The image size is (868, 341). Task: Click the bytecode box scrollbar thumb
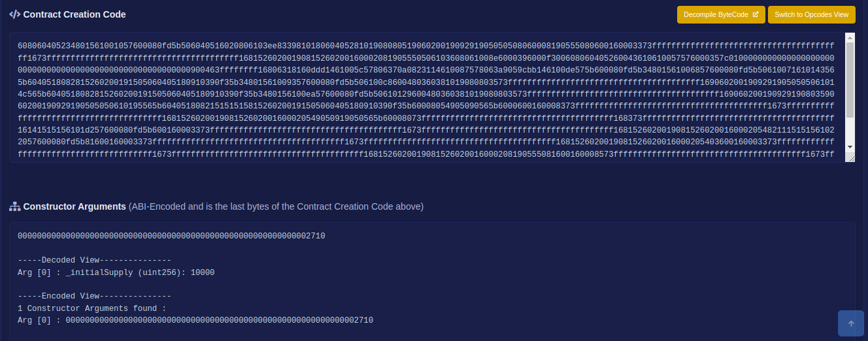(850, 80)
